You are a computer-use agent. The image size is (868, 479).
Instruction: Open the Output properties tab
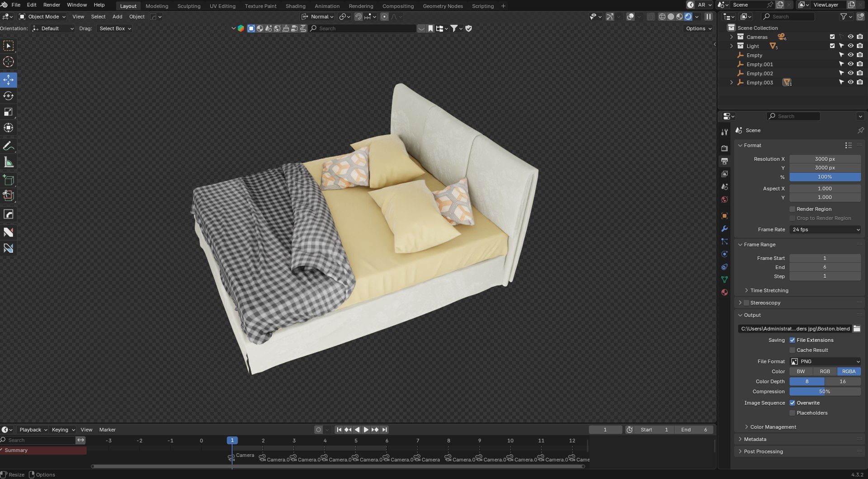click(x=725, y=161)
